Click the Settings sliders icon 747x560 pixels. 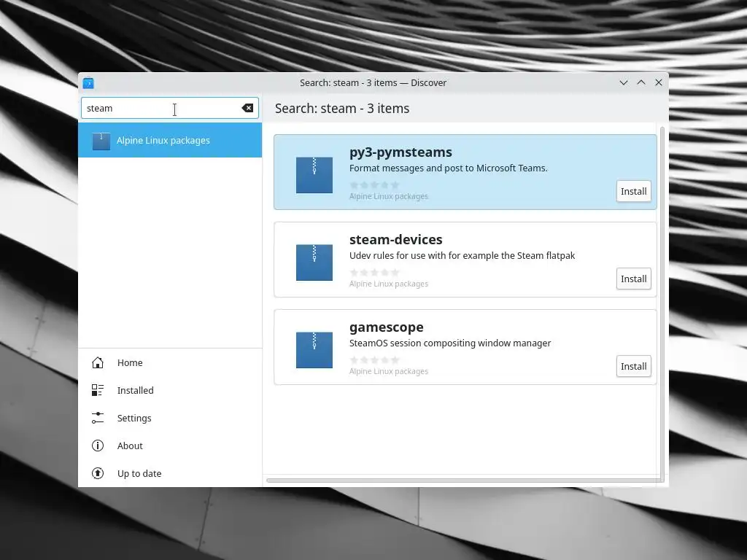(x=98, y=418)
